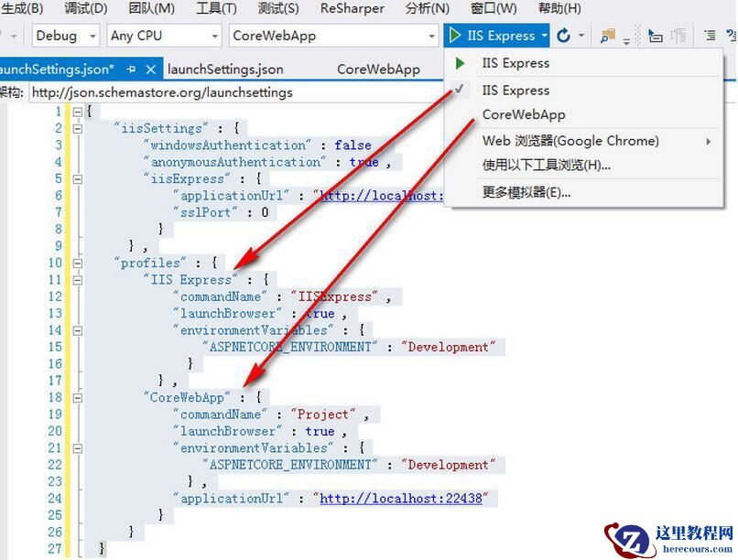Open the 团队(M) menu
The image size is (738, 560).
coord(151,8)
